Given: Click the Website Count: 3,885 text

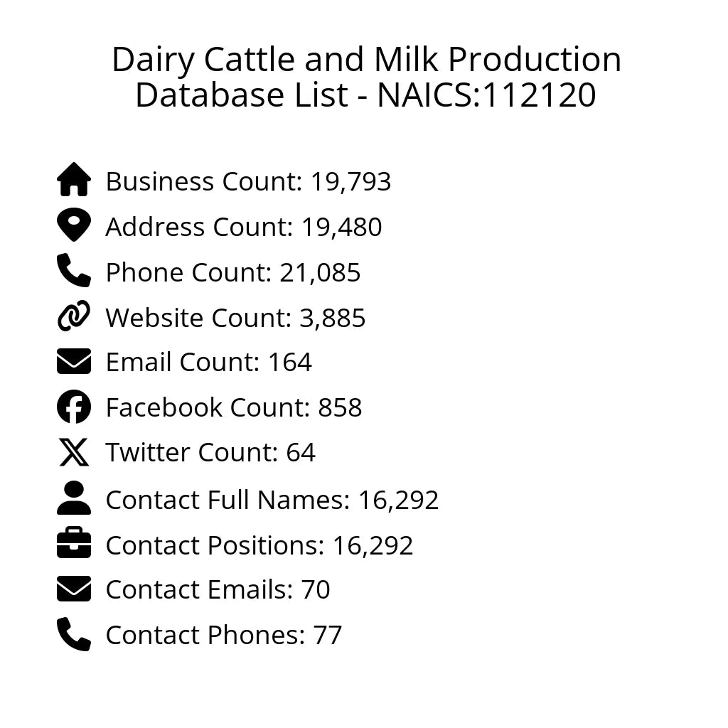Looking at the screenshot, I should [x=235, y=318].
